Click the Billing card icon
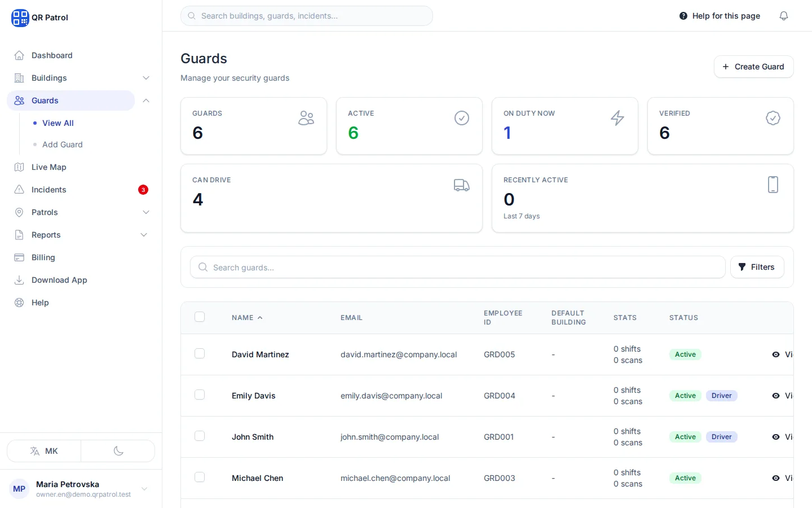This screenshot has height=508, width=812. tap(19, 257)
